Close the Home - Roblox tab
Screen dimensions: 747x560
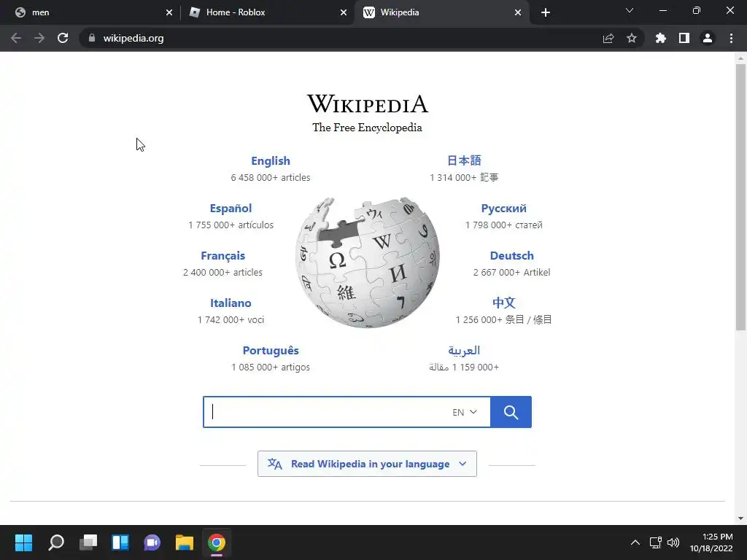344,12
